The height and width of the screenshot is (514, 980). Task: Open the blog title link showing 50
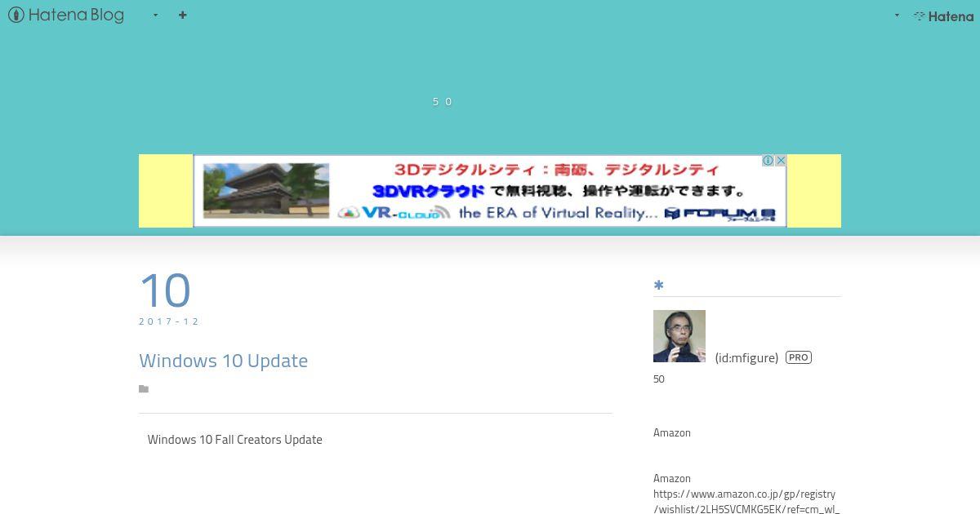[x=442, y=102]
